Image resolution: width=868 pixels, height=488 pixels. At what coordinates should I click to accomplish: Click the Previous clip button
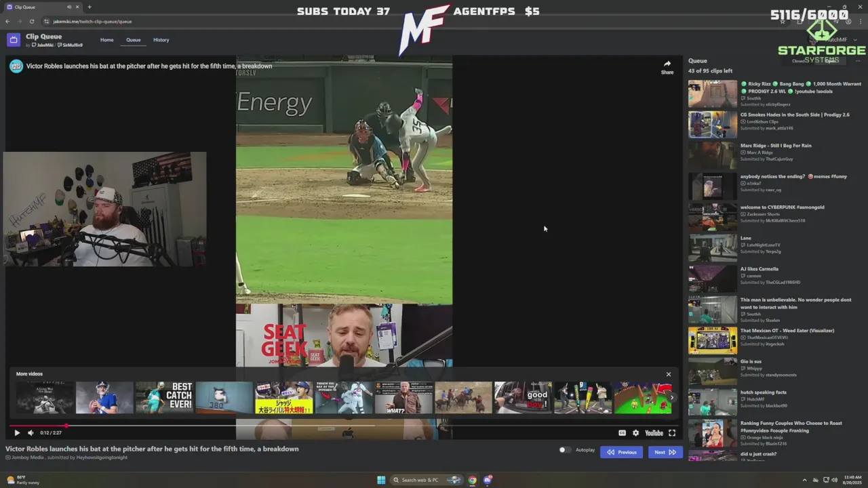click(621, 452)
